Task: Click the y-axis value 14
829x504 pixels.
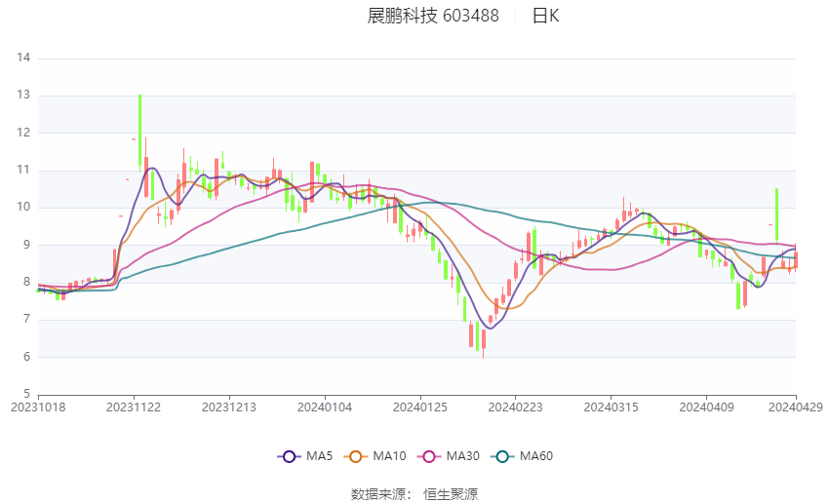Action: point(23,58)
